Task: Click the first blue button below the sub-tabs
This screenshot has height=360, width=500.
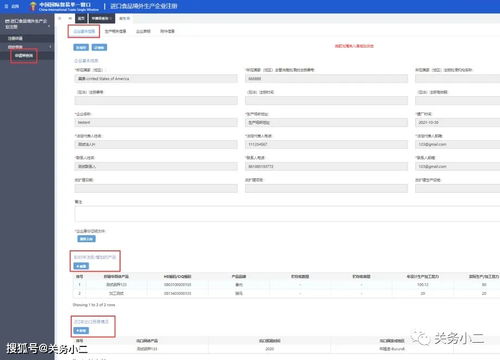Action: click(x=81, y=47)
